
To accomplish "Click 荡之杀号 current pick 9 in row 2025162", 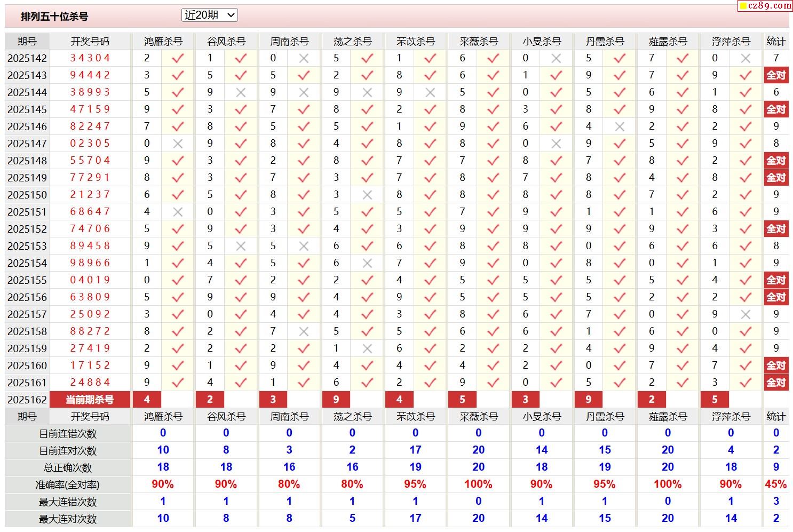I will [x=336, y=400].
